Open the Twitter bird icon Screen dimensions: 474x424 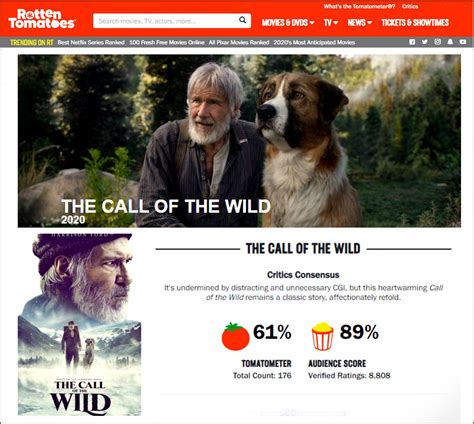tap(425, 42)
